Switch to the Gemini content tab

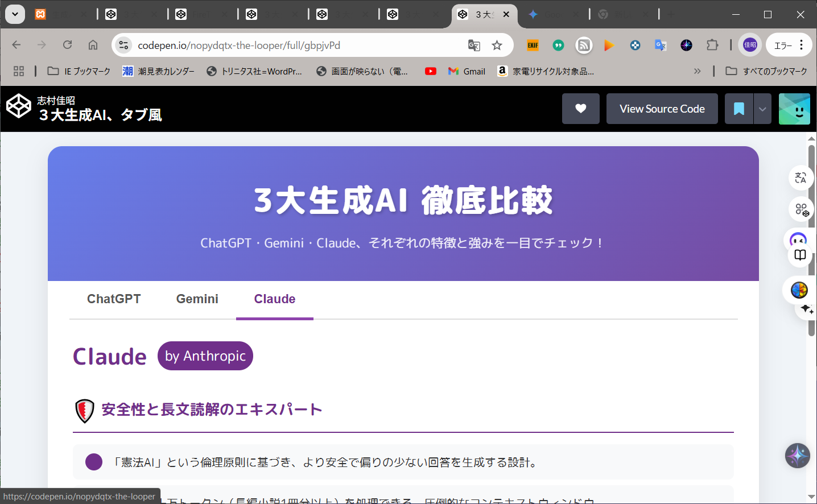click(197, 299)
